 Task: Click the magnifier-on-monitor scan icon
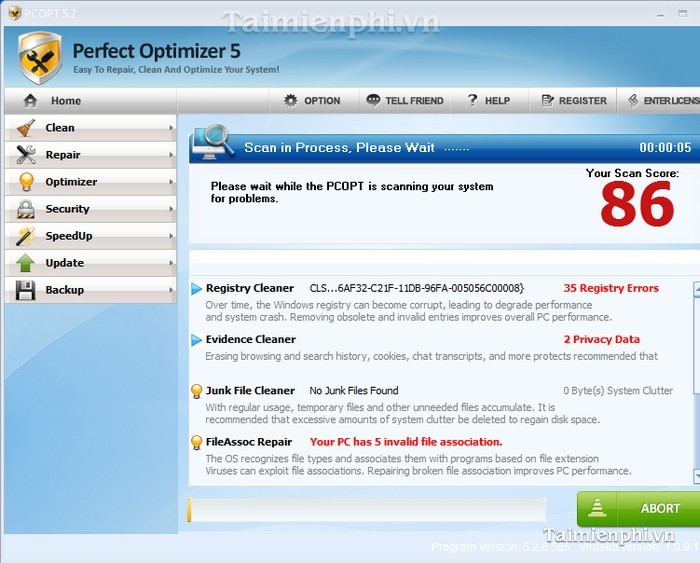[213, 142]
